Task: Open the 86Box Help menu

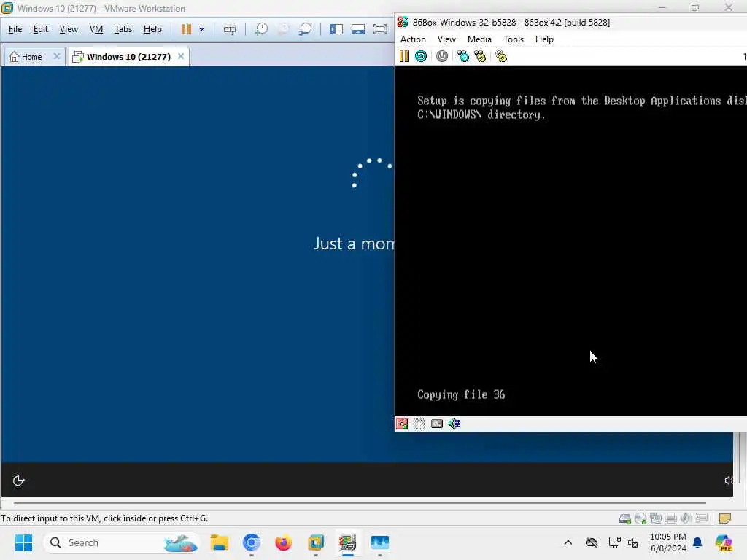Action: tap(544, 39)
